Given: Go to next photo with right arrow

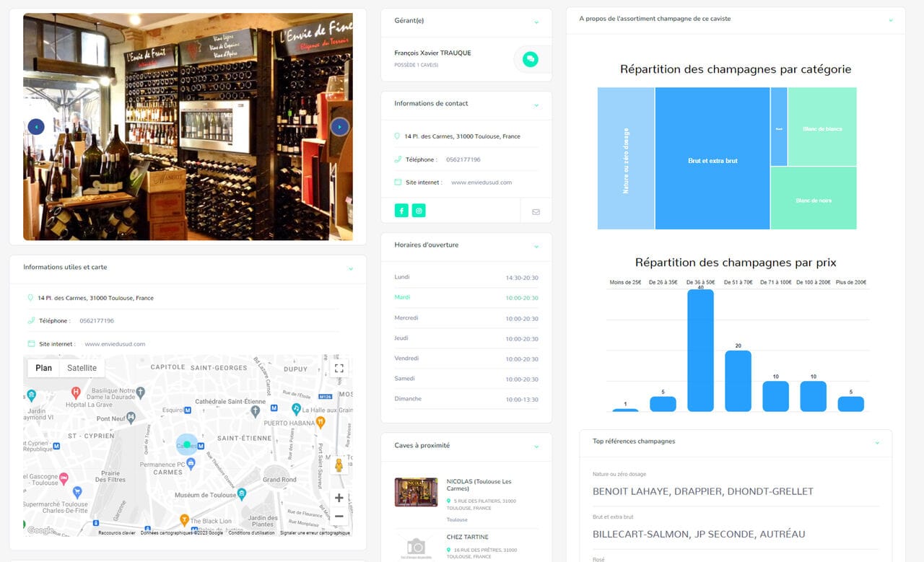Looking at the screenshot, I should (339, 127).
